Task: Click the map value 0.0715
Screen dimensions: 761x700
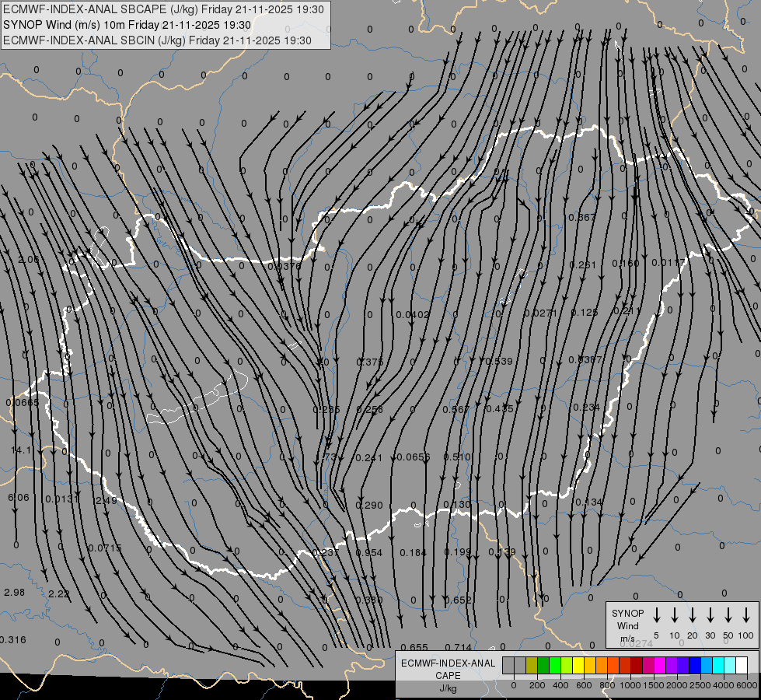Action: [105, 548]
